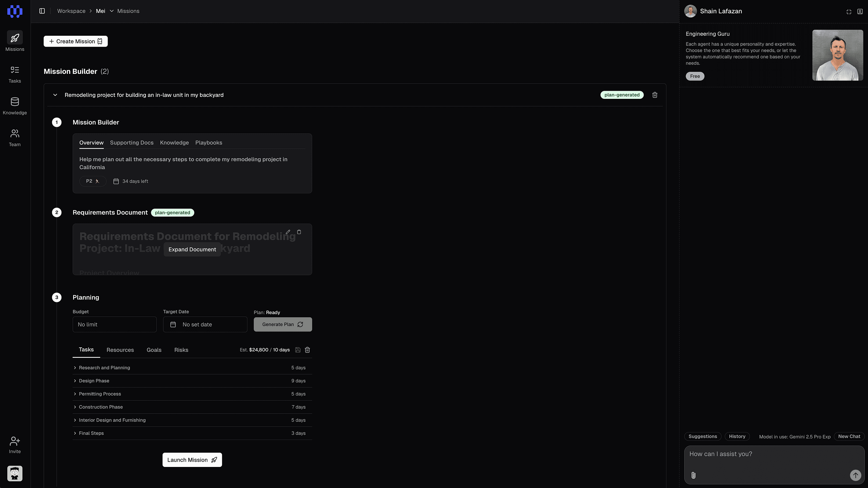Copy the requirements document to clipboard
Image resolution: width=868 pixels, height=488 pixels.
pyautogui.click(x=299, y=232)
